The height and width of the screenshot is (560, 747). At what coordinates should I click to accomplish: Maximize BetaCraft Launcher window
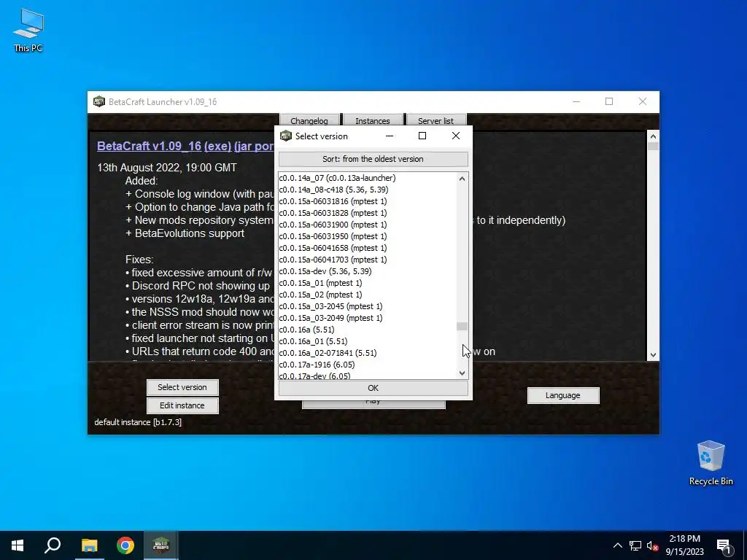[x=609, y=101]
